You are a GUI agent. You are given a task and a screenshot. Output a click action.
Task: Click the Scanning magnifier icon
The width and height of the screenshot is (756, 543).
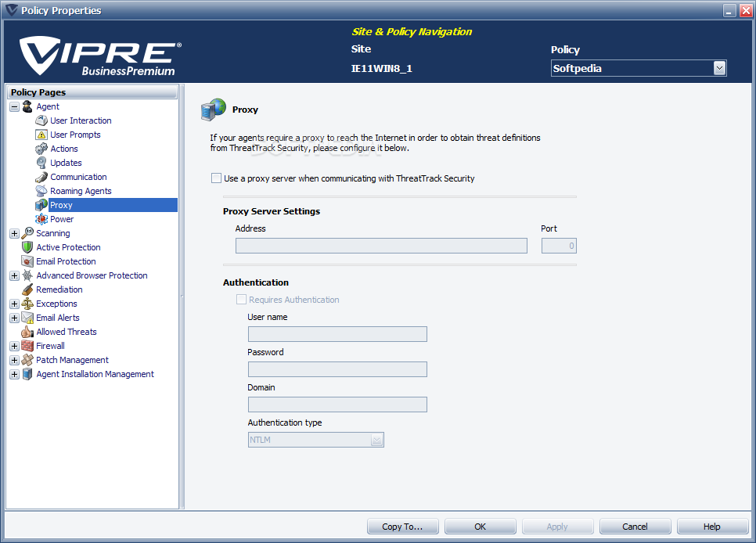point(27,233)
